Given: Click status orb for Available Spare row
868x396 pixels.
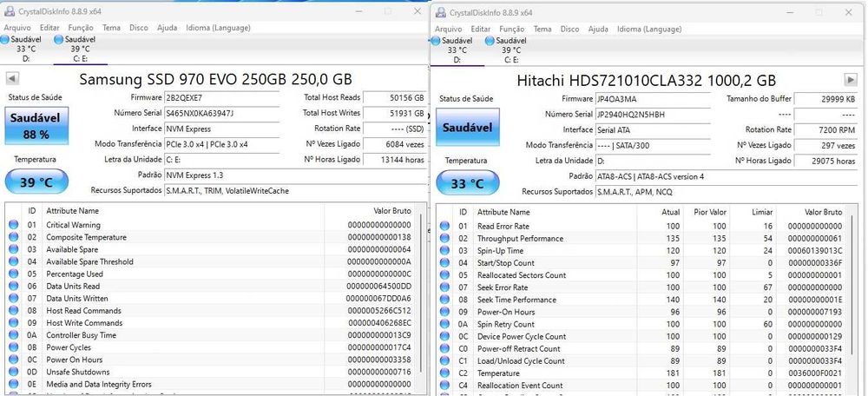Looking at the screenshot, I should pyautogui.click(x=13, y=249).
